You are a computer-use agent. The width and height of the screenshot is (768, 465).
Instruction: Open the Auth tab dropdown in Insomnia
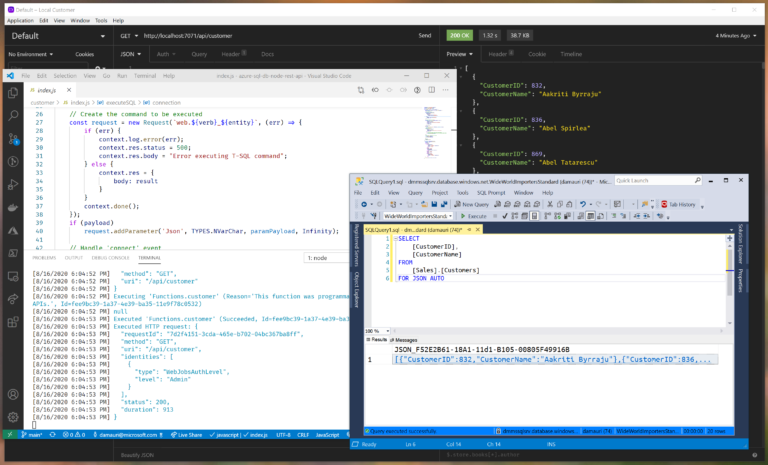[x=166, y=54]
